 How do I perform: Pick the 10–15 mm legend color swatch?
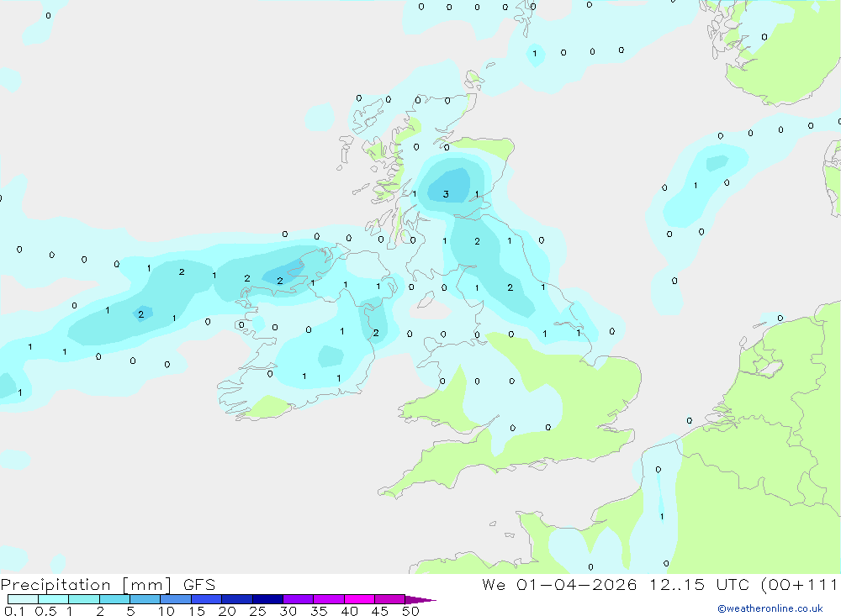[176, 599]
